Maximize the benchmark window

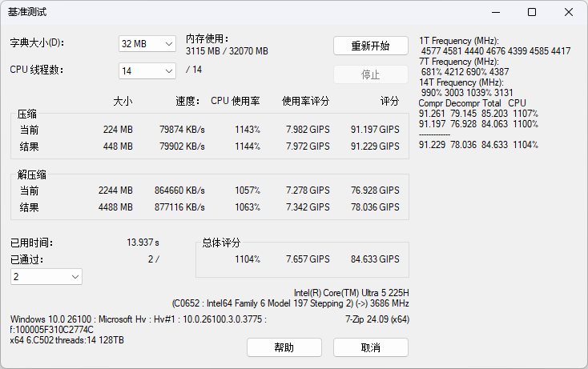point(532,12)
